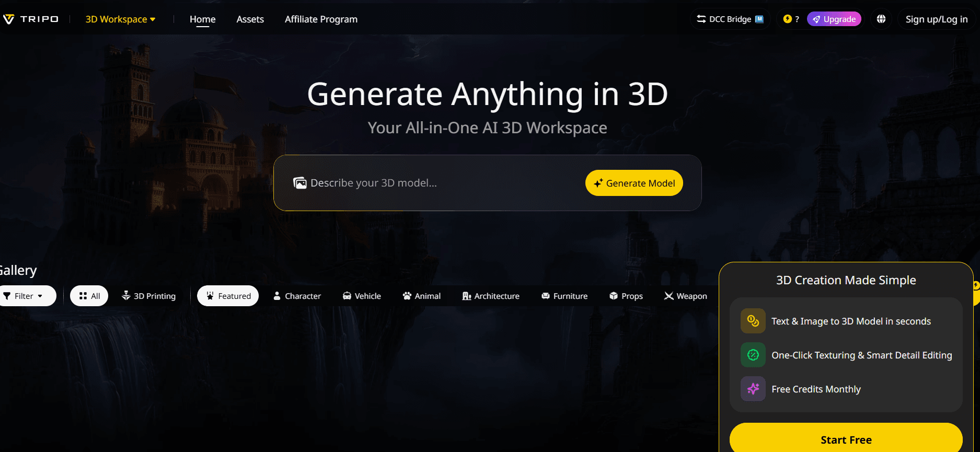Viewport: 980px width, 452px height.
Task: Open DCC Bridge from the top bar
Action: pos(730,19)
